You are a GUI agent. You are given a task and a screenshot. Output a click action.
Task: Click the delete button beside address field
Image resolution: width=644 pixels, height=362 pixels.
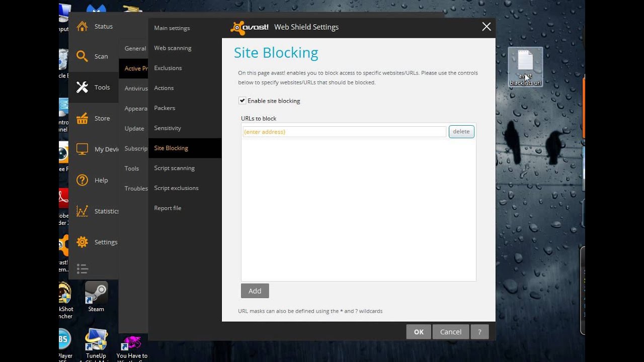pos(461,132)
